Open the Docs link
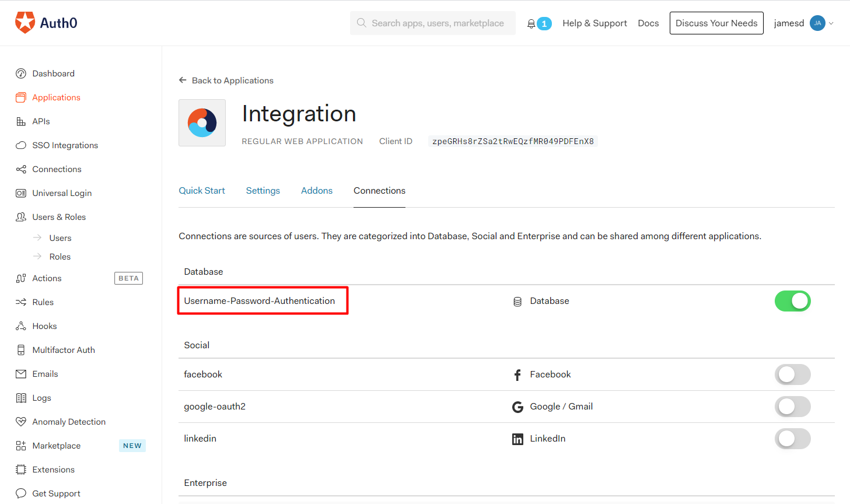The height and width of the screenshot is (504, 850). pos(648,23)
